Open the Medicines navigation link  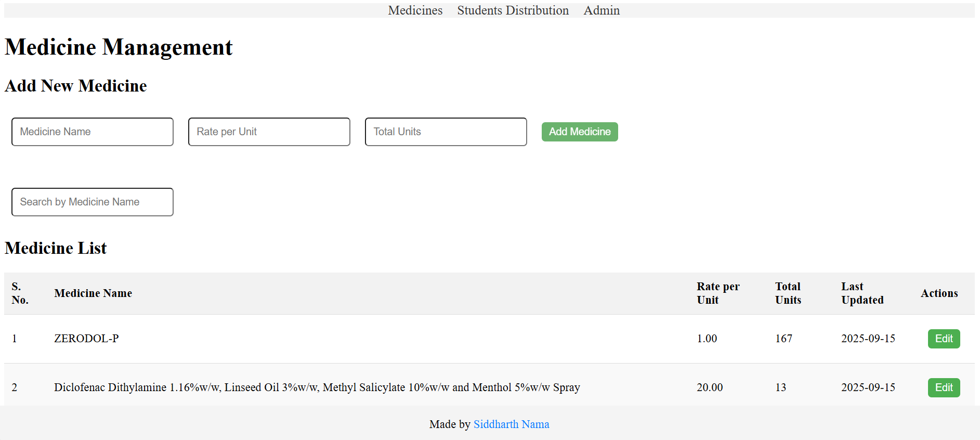pyautogui.click(x=415, y=10)
